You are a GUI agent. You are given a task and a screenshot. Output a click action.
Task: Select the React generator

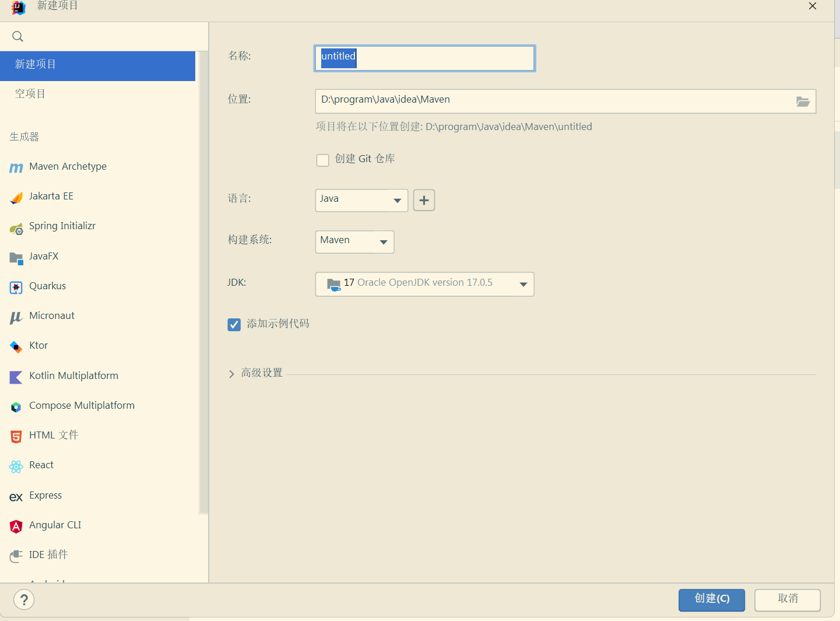tap(41, 465)
